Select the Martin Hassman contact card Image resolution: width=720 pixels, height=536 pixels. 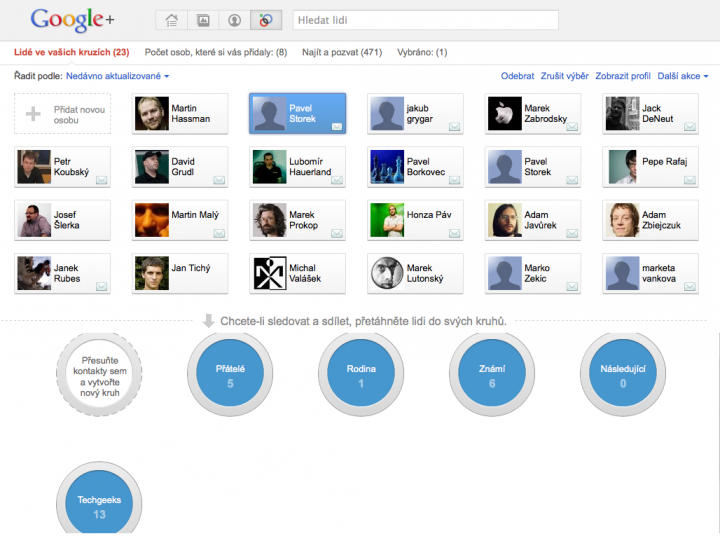[179, 113]
